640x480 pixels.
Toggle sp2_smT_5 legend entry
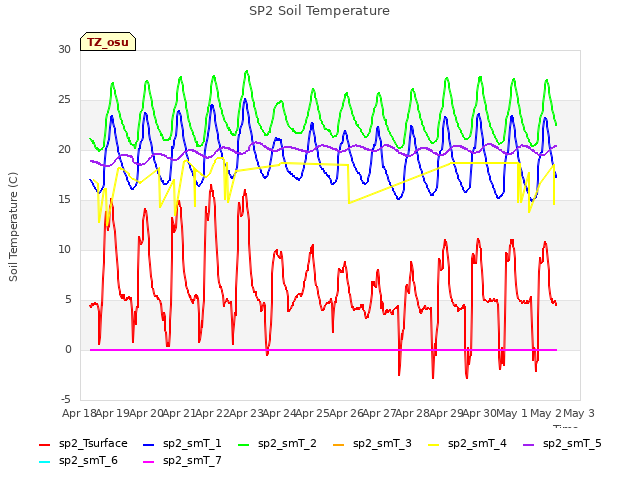(x=562, y=444)
